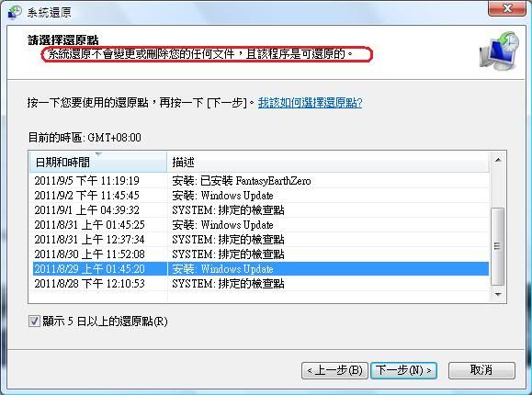Close the System Restore window
Screen dimensions: 532x395
[x=507, y=8]
